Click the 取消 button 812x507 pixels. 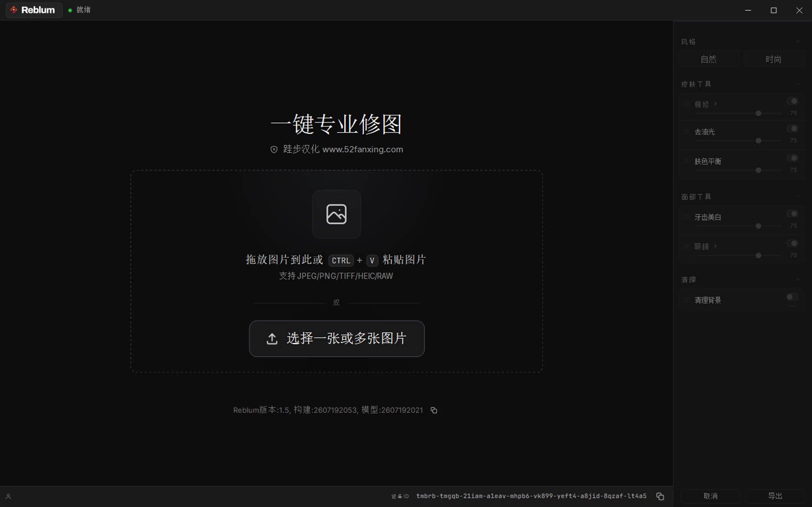click(x=710, y=496)
